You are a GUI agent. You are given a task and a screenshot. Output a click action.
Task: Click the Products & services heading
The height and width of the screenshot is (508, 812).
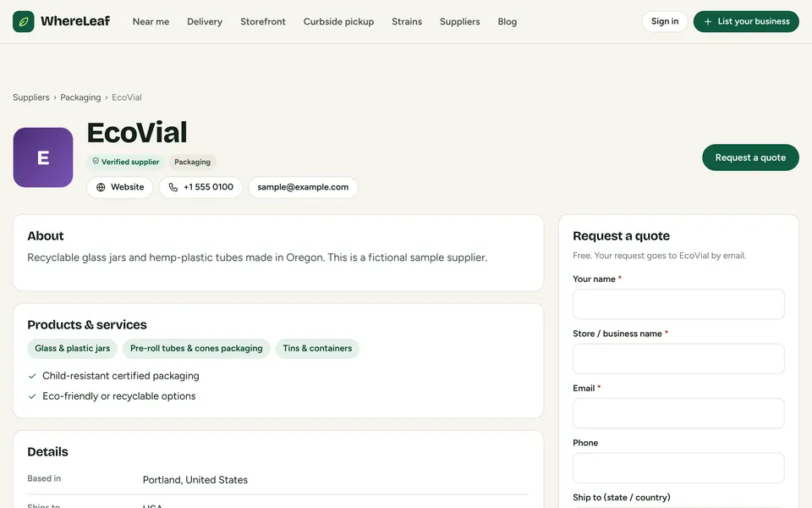pyautogui.click(x=87, y=324)
